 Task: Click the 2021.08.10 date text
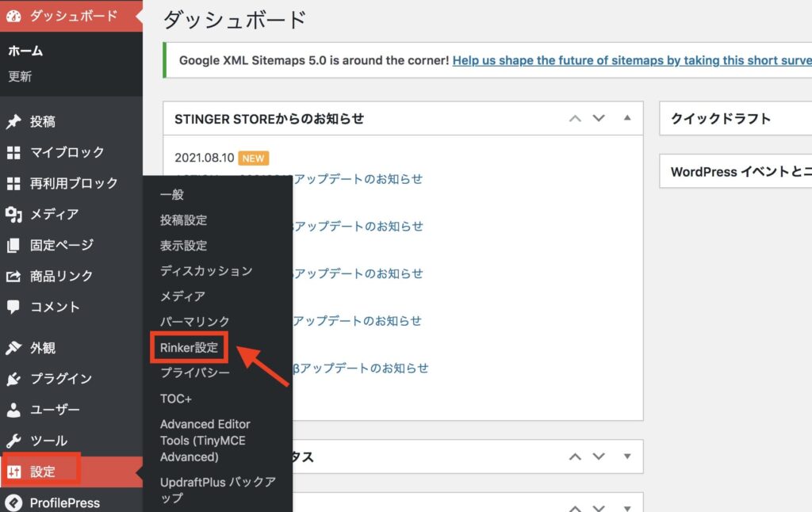(204, 158)
